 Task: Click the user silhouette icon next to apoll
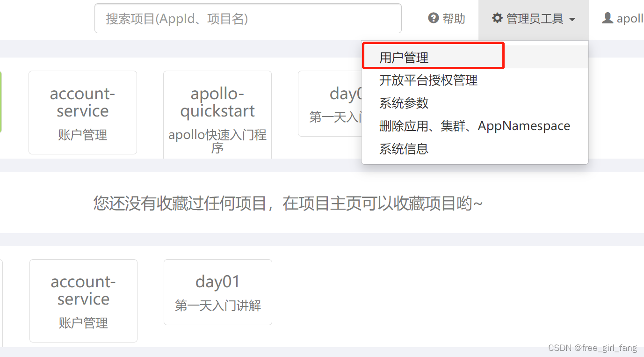(x=607, y=18)
